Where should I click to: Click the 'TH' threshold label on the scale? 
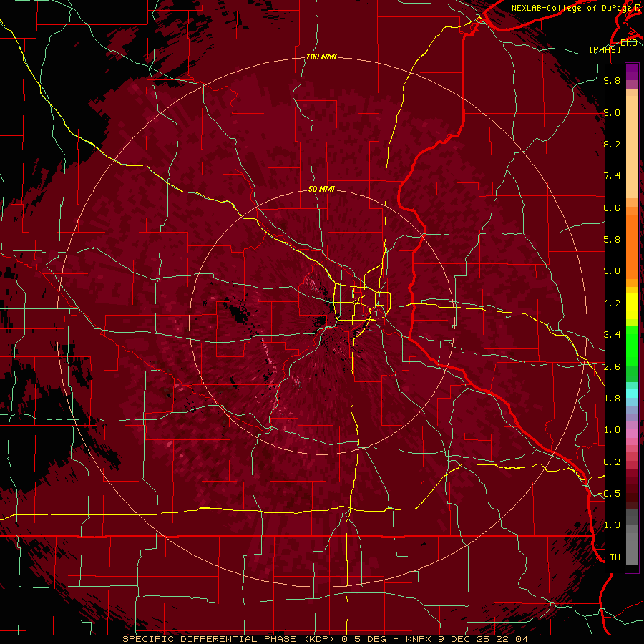(615, 557)
